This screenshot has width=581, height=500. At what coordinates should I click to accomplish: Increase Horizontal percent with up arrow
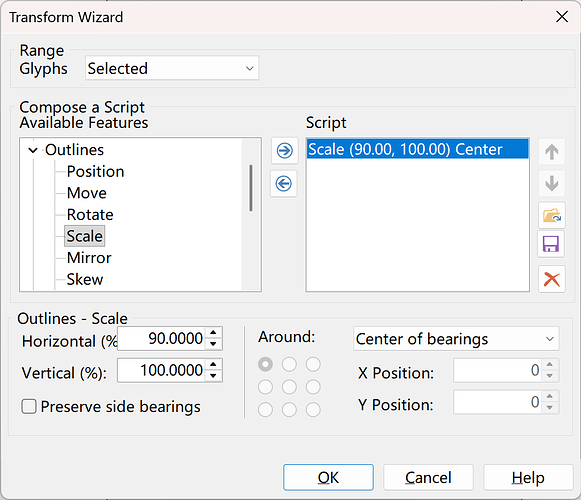[x=213, y=333]
